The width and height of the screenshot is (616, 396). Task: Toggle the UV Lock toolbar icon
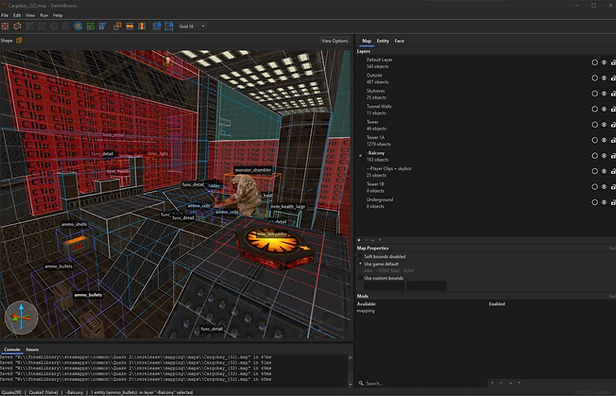click(x=169, y=26)
